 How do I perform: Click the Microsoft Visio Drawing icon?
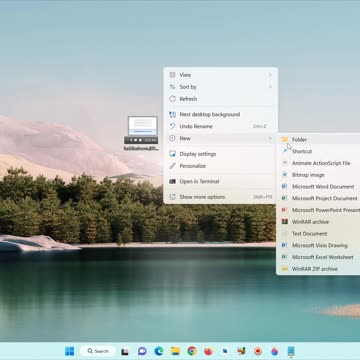285,245
